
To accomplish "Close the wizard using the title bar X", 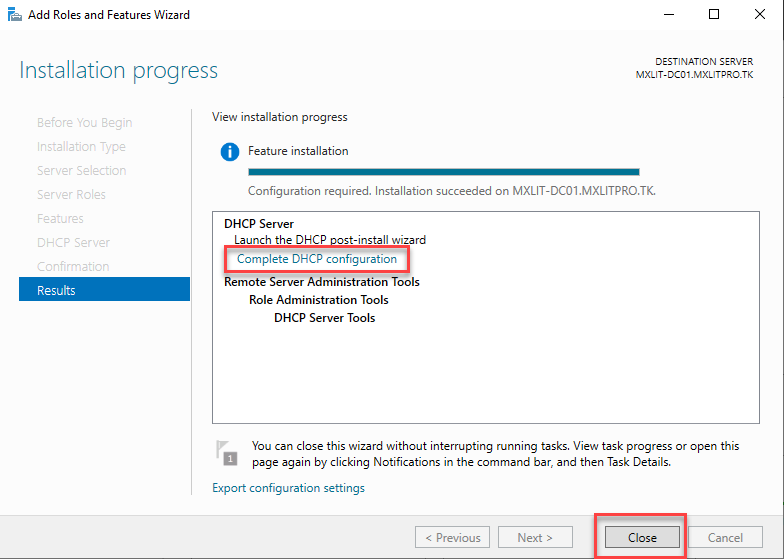I will [759, 15].
